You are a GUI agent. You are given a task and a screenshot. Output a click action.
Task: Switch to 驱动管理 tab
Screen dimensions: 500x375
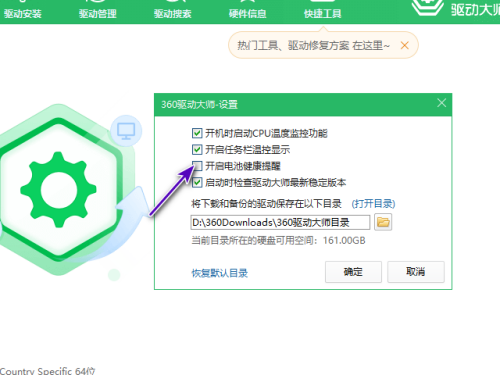(x=98, y=13)
